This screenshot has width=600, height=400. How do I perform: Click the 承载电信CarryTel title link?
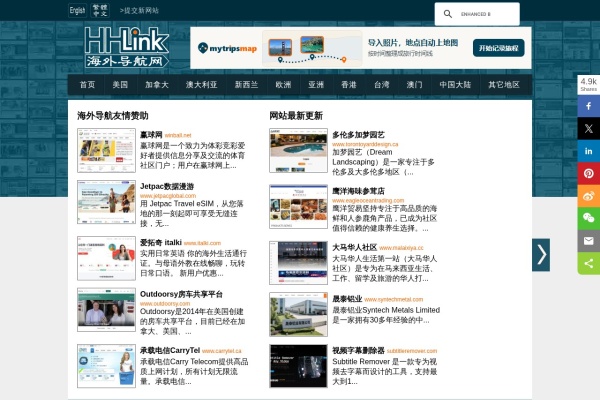[170, 351]
